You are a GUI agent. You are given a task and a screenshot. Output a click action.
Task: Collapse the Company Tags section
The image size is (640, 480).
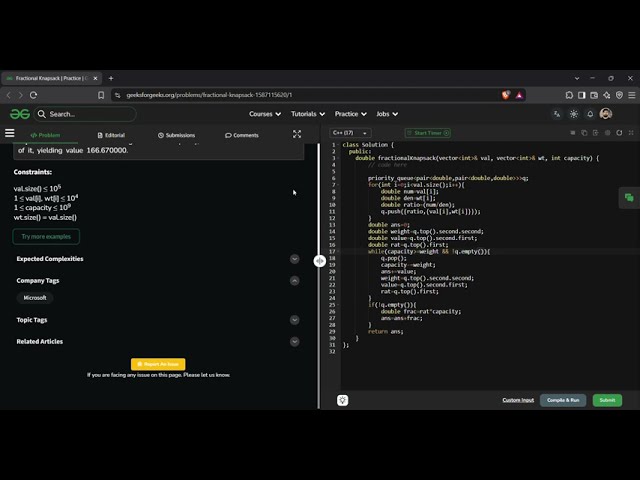[294, 280]
